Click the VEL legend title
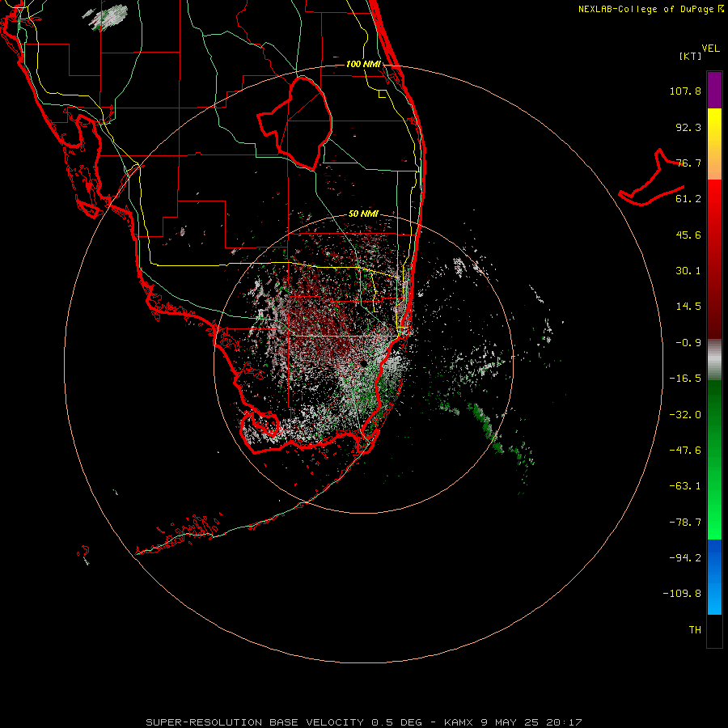 [710, 49]
